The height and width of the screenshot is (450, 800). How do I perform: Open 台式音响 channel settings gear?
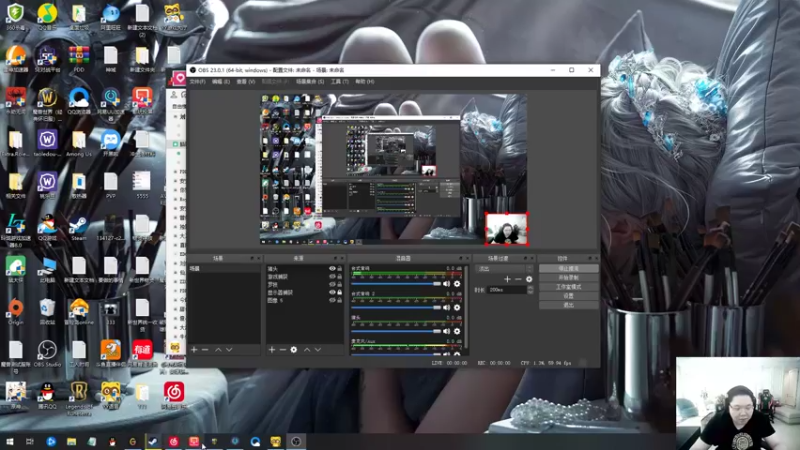tap(457, 284)
